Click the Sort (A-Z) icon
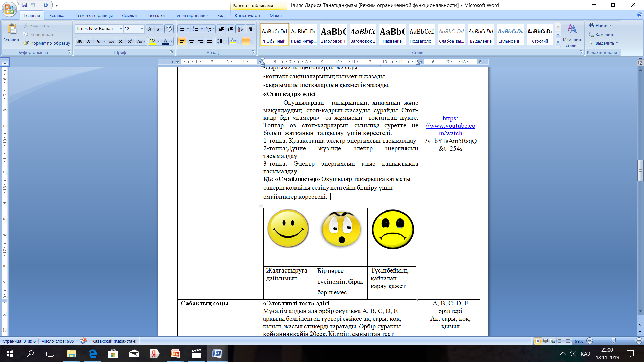This screenshot has height=362, width=644. [x=240, y=29]
